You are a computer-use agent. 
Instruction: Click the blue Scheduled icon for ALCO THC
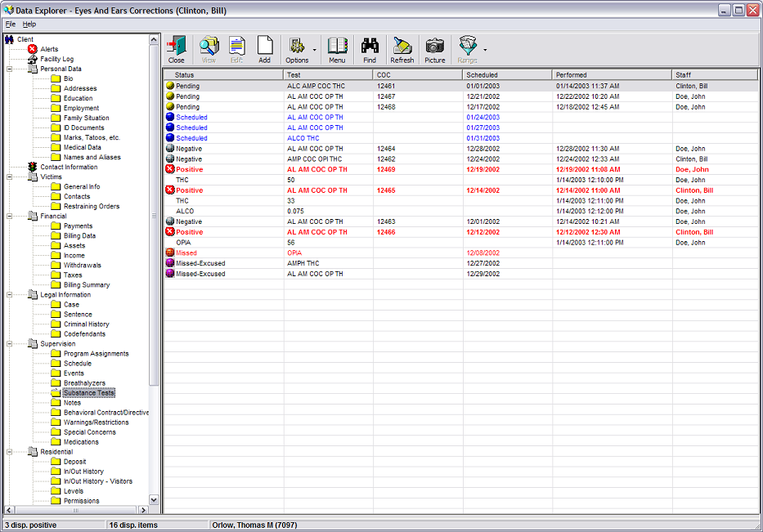[x=170, y=138]
